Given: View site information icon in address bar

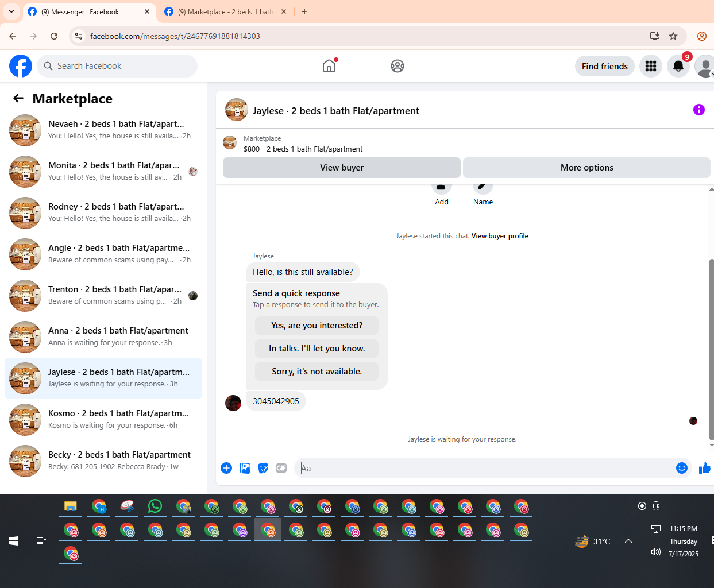Looking at the screenshot, I should point(79,36).
